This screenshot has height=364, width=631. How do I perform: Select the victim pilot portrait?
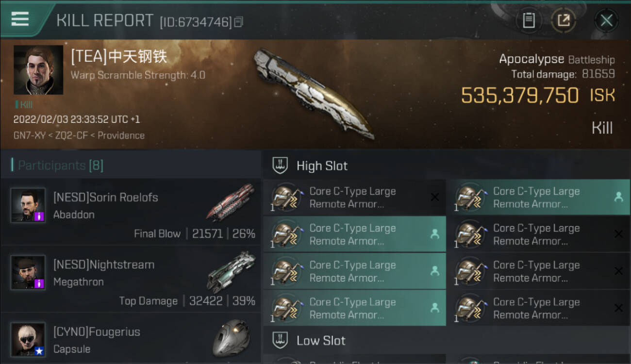(38, 70)
